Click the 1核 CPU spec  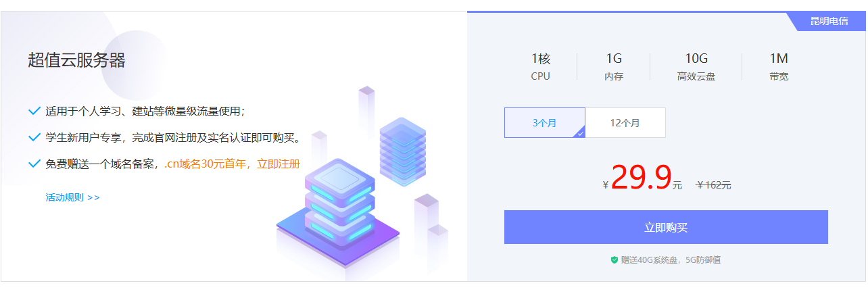[x=541, y=67]
